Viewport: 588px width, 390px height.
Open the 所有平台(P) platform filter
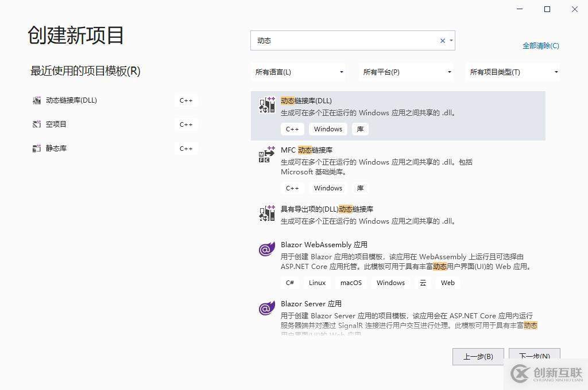click(407, 72)
